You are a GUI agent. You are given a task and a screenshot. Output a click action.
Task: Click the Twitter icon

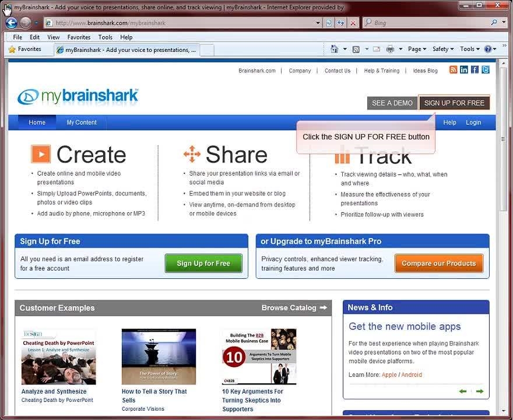(x=486, y=69)
